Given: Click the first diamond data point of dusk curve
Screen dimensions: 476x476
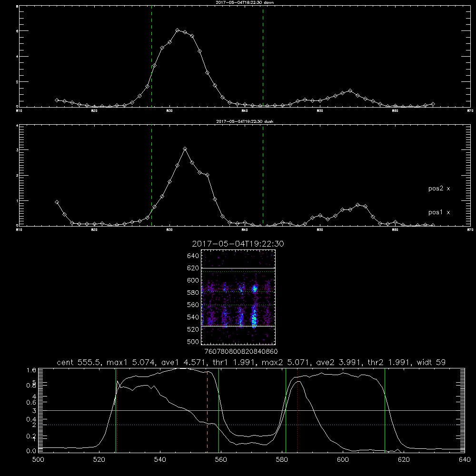Looking at the screenshot, I should tap(57, 202).
